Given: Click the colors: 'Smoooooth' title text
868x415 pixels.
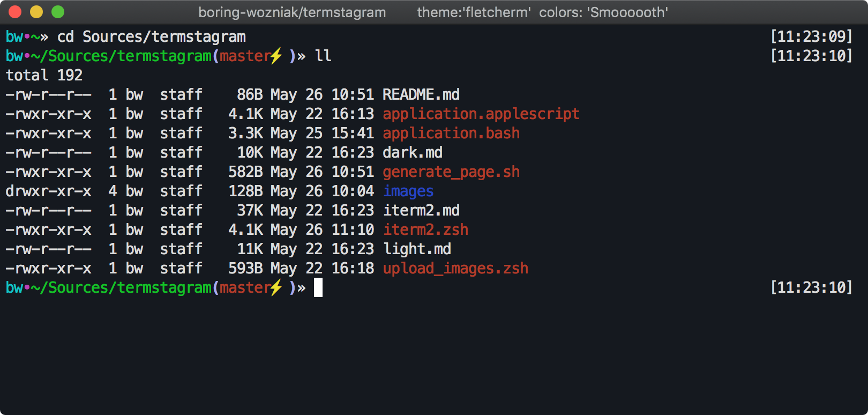Looking at the screenshot, I should [x=603, y=12].
